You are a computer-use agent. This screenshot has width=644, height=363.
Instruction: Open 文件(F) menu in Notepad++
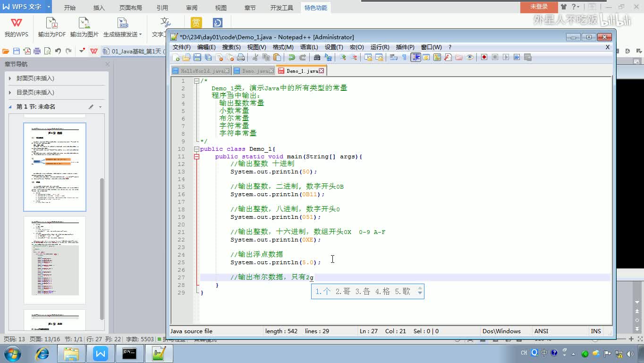pos(181,47)
